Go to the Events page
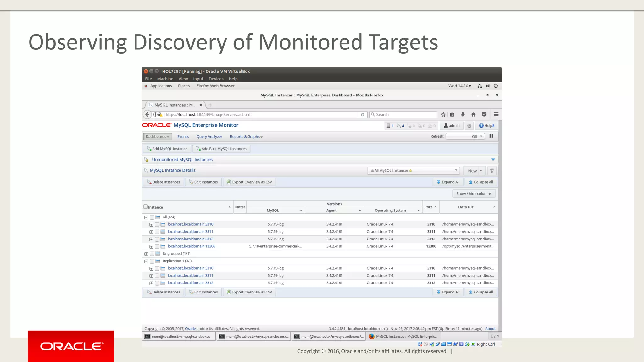The image size is (644, 362). [x=183, y=137]
